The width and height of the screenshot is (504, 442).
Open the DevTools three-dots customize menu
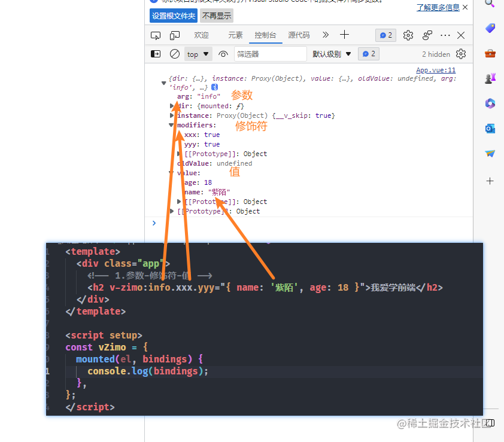tap(445, 35)
